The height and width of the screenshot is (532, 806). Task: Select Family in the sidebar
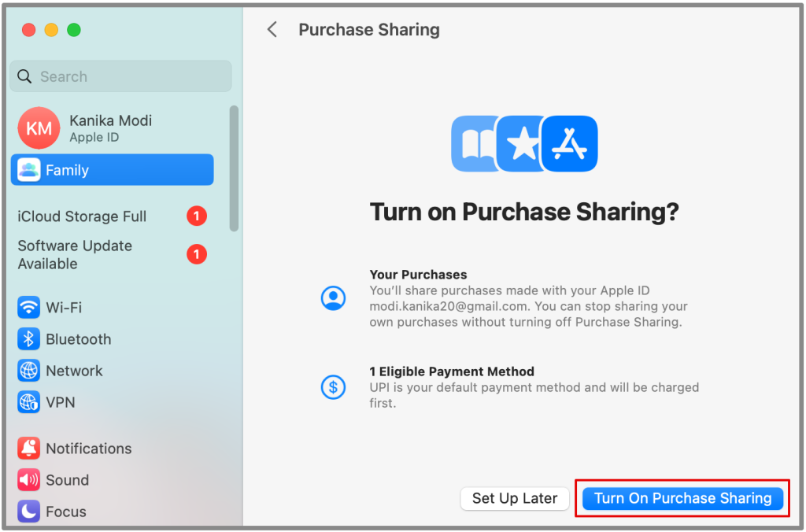pyautogui.click(x=112, y=170)
